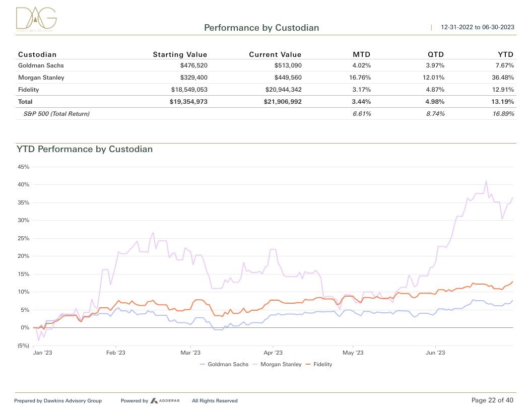Viewport: 532px width, 411px height.
Task: Click Fidelity current value $20,944,342
Action: (283, 90)
